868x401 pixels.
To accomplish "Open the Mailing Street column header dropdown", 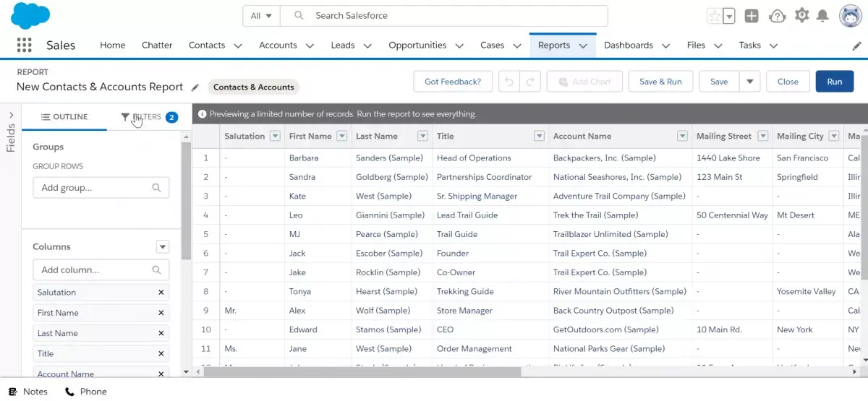I will (762, 136).
